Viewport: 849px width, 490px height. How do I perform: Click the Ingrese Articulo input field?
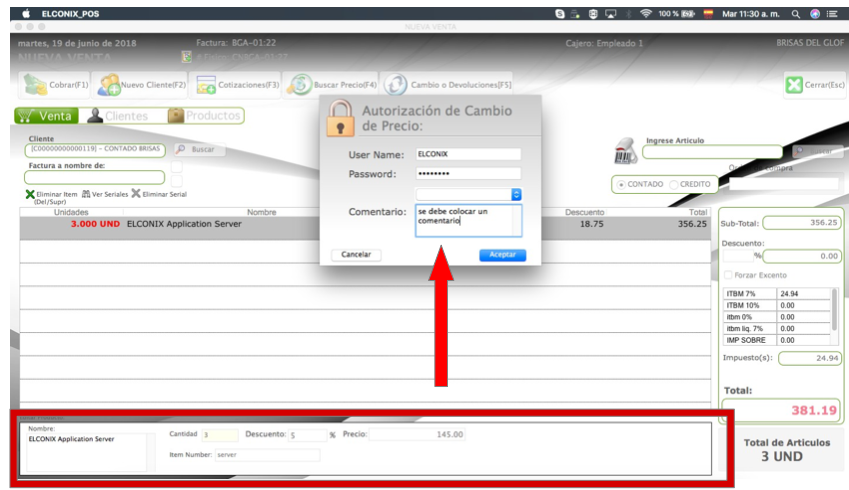coord(713,152)
